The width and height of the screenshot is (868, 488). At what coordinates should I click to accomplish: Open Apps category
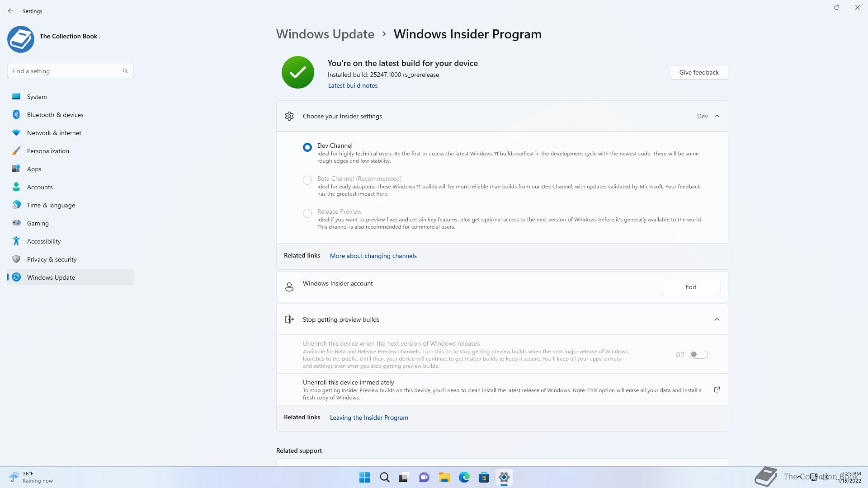71,169
